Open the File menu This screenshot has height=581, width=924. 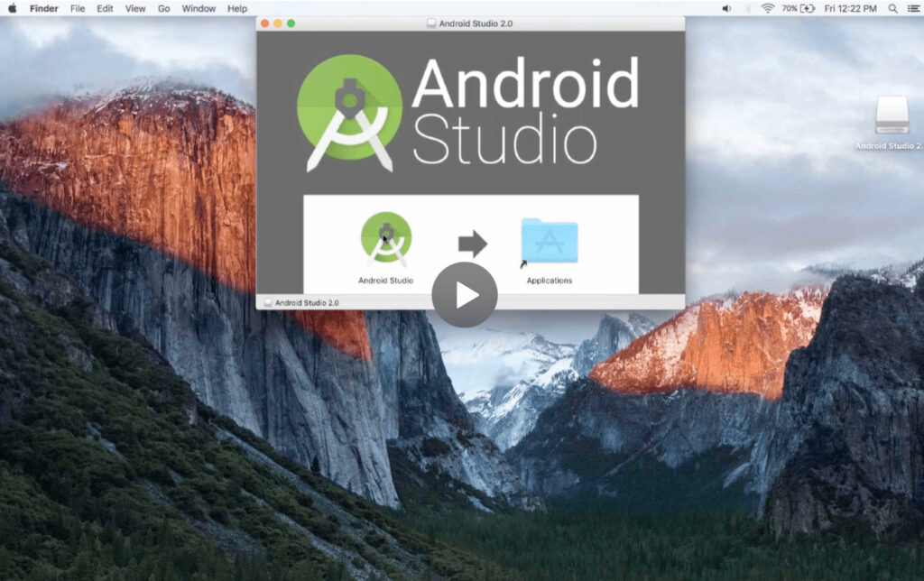(x=78, y=8)
